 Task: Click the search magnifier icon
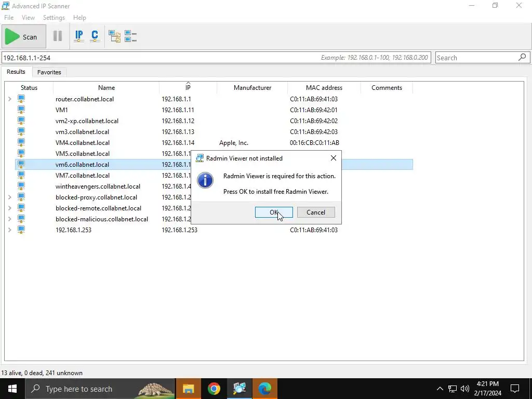(523, 57)
